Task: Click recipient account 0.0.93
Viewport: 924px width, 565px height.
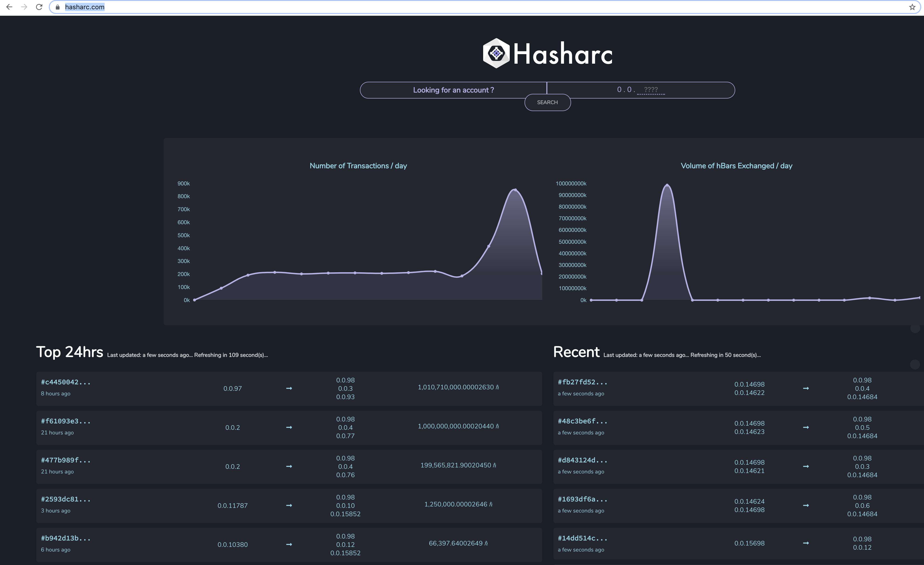Action: point(345,397)
